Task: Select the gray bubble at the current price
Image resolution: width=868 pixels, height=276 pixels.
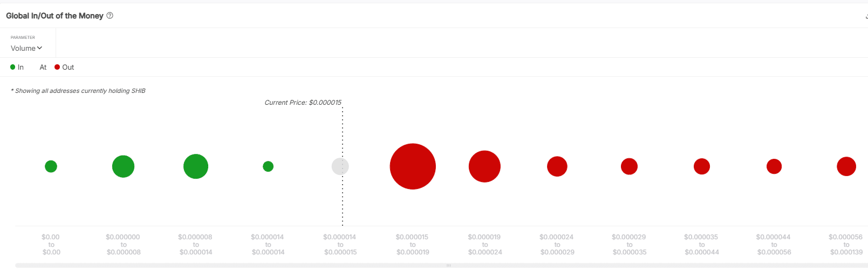Action: (340, 166)
